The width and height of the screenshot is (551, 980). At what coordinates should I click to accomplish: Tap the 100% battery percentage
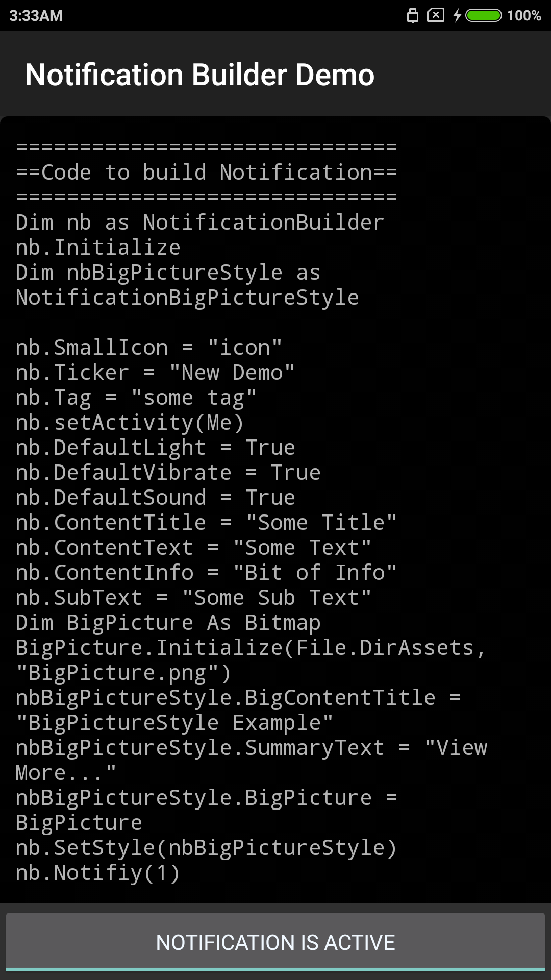(x=524, y=16)
